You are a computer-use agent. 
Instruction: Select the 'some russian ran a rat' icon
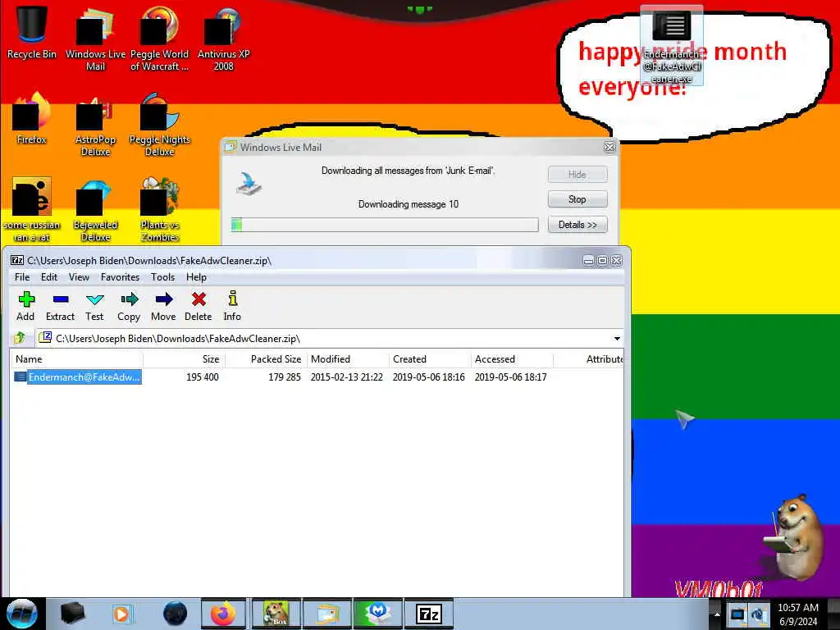(x=32, y=210)
